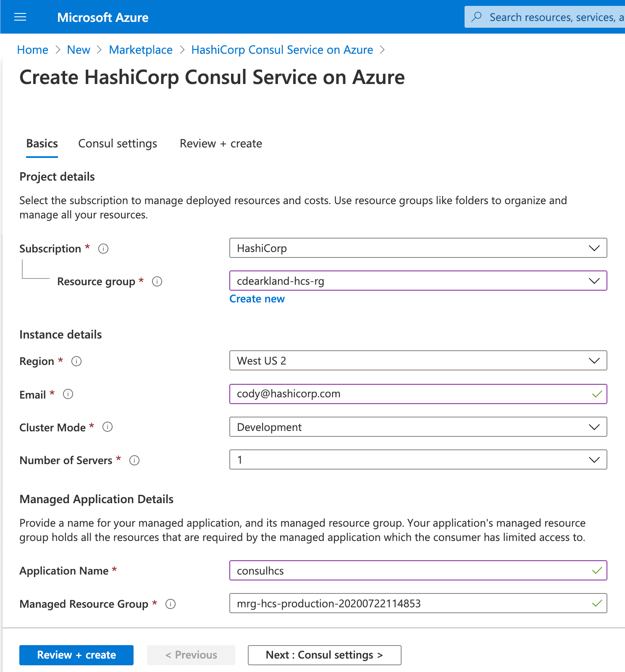
Task: Click Next : Consul settings button
Action: (x=324, y=655)
